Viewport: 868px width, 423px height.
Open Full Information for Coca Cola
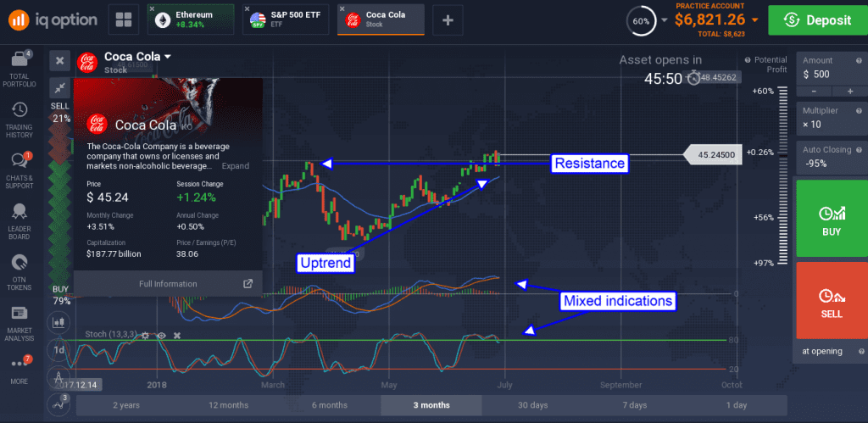[x=168, y=283]
